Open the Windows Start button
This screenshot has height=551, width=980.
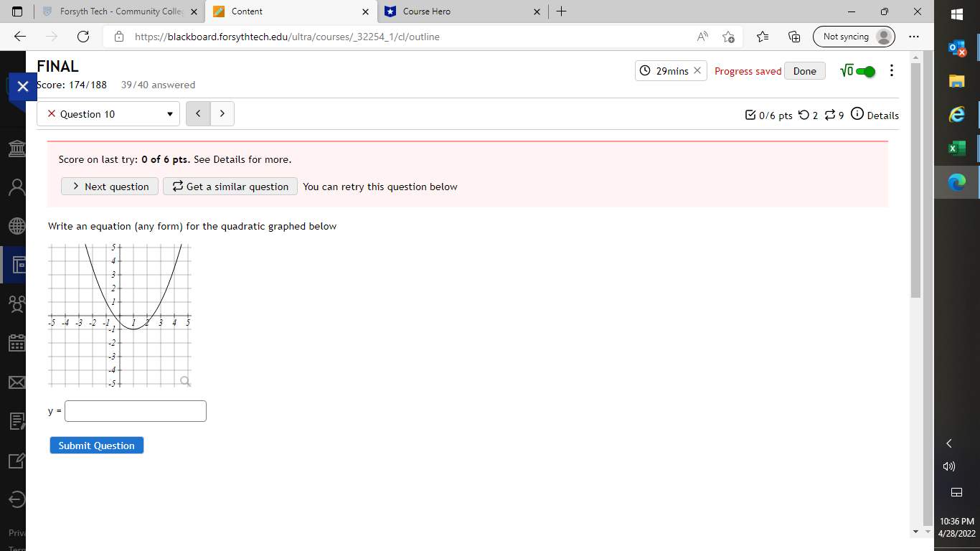[x=957, y=14]
